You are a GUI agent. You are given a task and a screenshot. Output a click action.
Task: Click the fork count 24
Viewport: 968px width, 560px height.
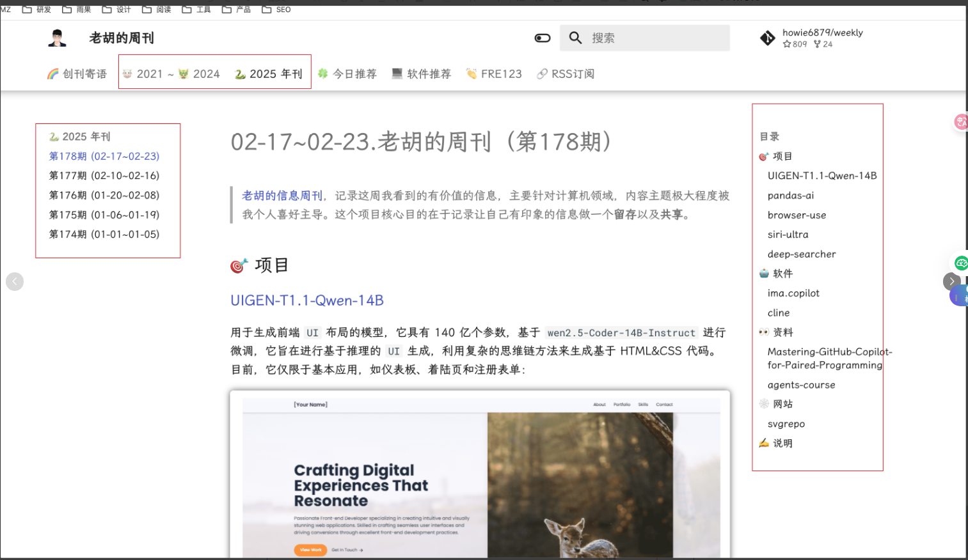[823, 44]
